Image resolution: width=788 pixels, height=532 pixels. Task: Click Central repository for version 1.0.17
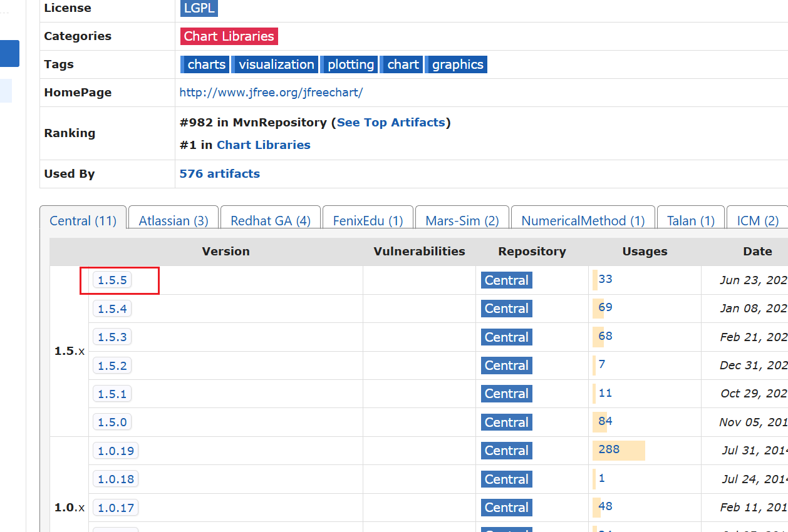(x=507, y=508)
